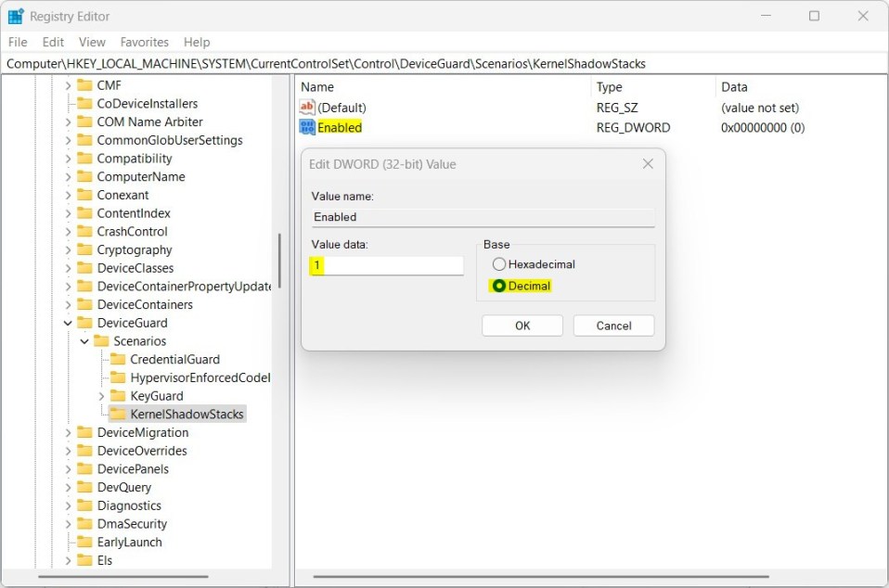Click the Diagnostics folder icon
This screenshot has height=588, width=889.
[x=84, y=505]
